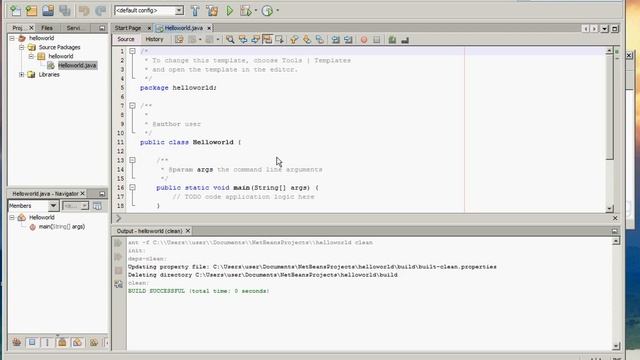This screenshot has height=360, width=640.
Task: Collapse the comment fold on line 1
Action: click(x=132, y=51)
